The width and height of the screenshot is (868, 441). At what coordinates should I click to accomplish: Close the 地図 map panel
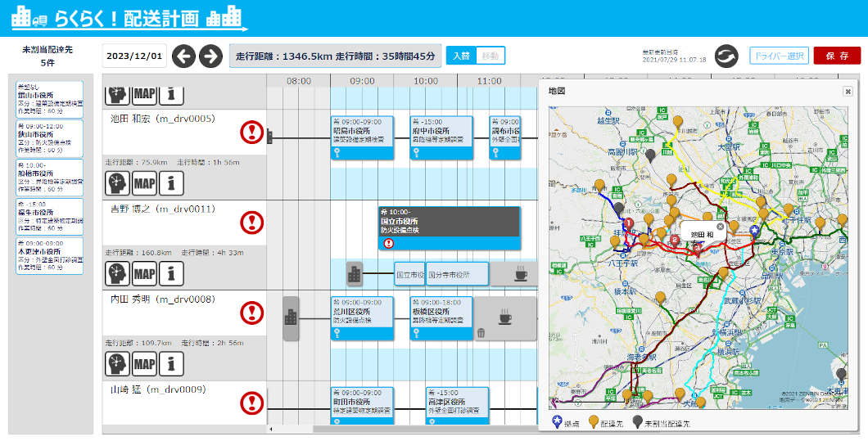click(x=848, y=92)
